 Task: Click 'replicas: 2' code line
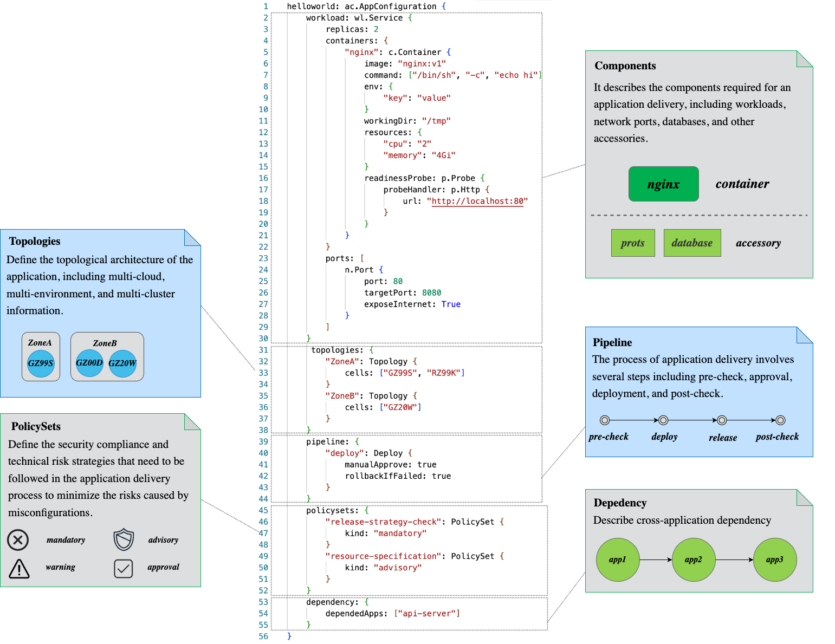tap(352, 29)
